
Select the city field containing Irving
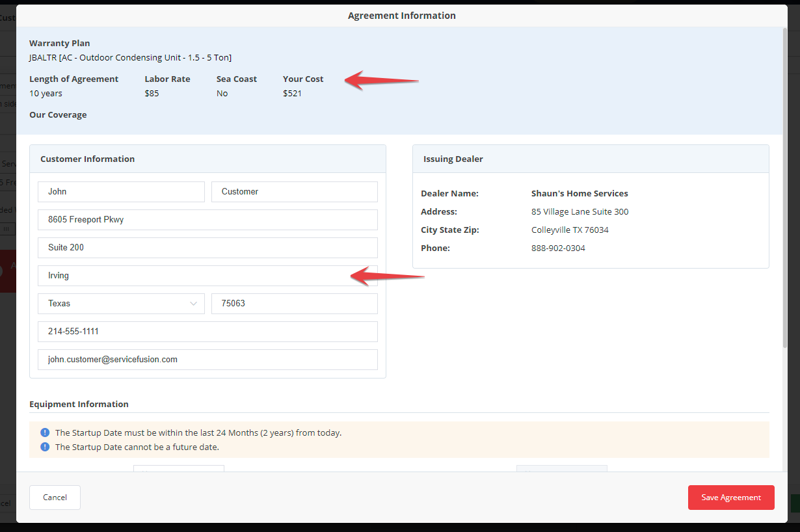(195, 276)
